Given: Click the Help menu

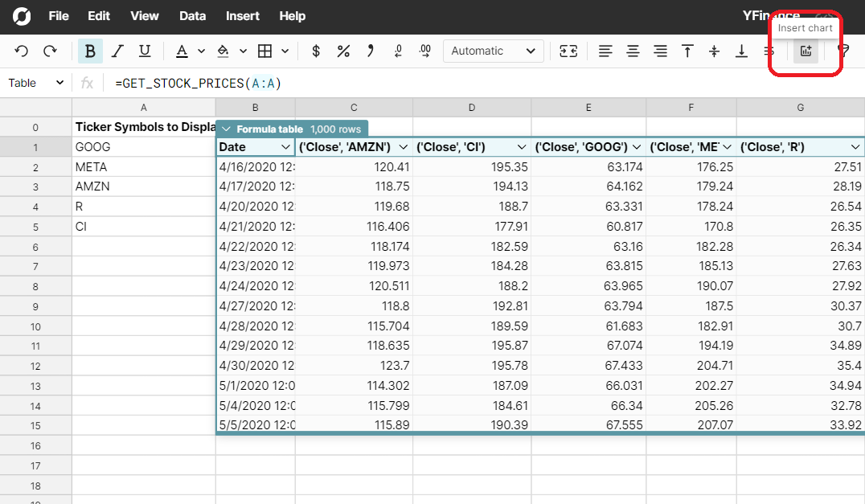Looking at the screenshot, I should (x=292, y=15).
